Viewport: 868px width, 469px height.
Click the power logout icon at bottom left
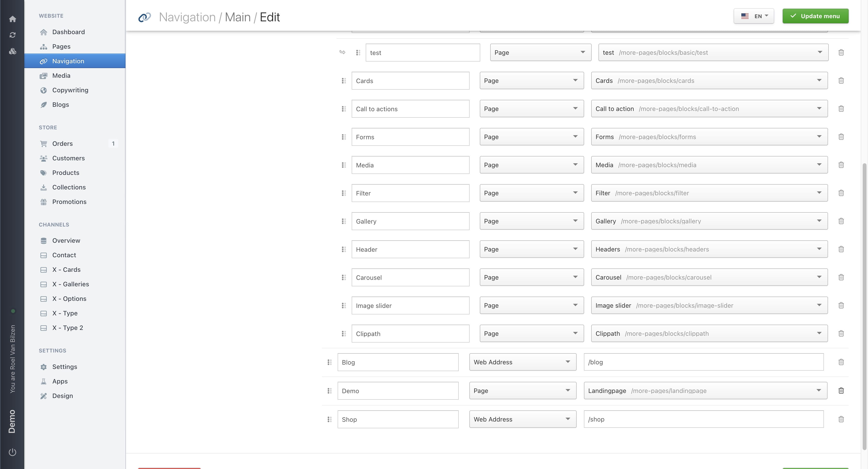click(x=12, y=452)
